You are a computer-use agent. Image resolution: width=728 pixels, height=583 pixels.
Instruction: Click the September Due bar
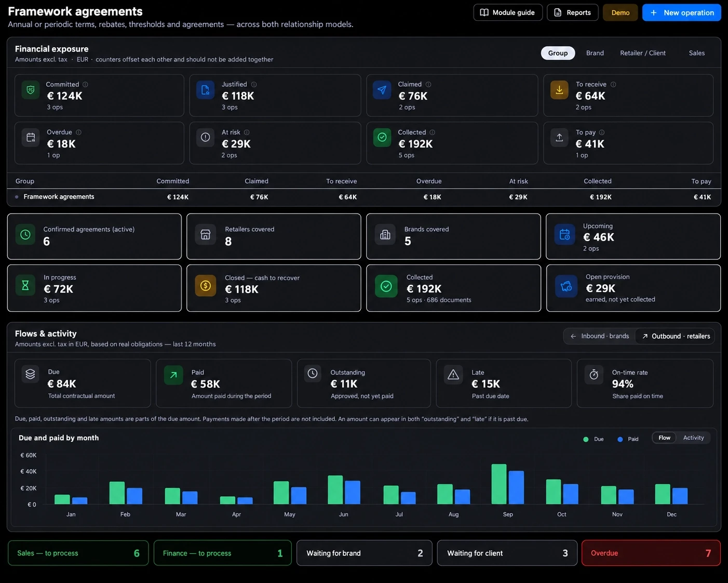499,484
